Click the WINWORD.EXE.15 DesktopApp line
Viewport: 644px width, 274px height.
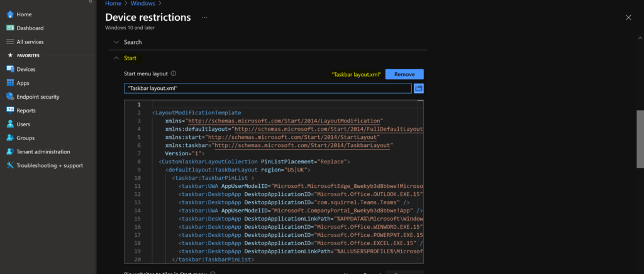tap(301, 226)
